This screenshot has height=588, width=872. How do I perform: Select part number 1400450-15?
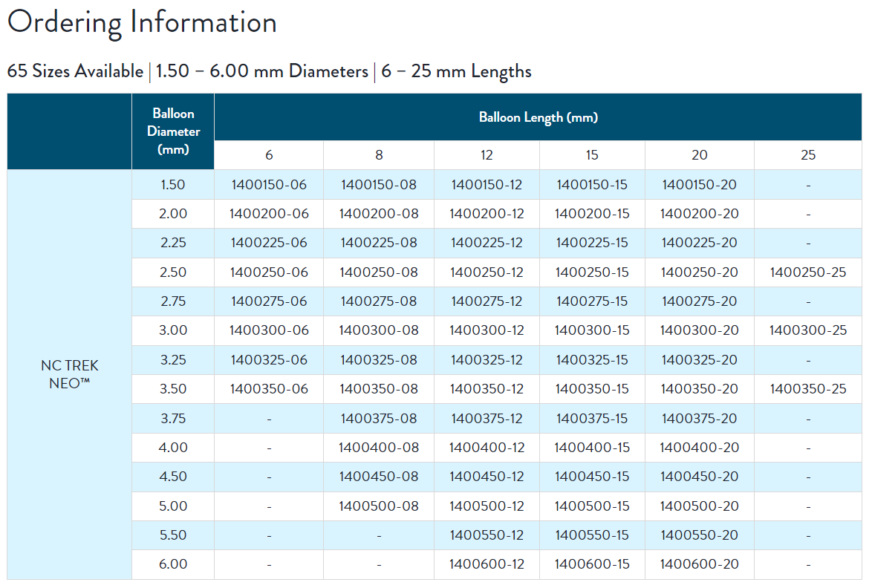point(592,477)
